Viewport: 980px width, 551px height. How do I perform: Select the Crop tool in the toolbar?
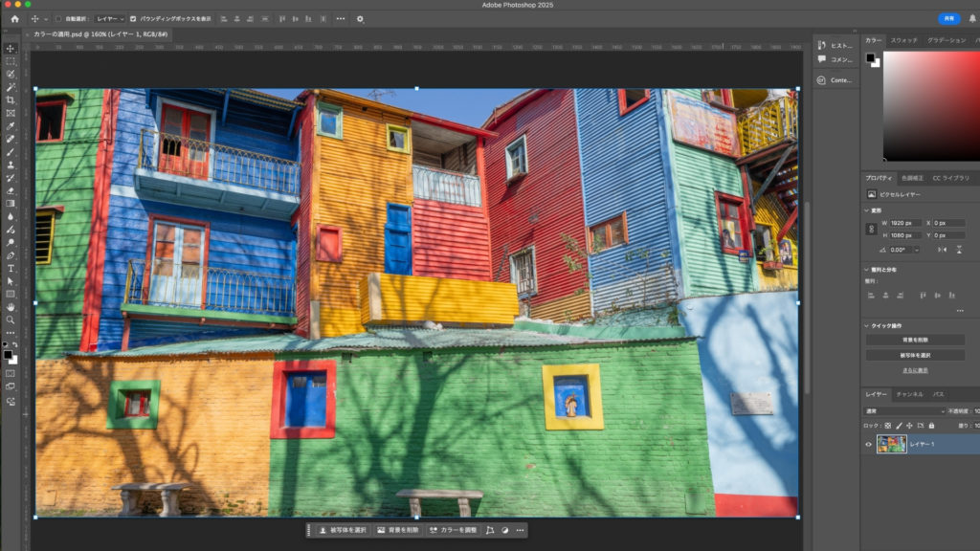pyautogui.click(x=11, y=99)
